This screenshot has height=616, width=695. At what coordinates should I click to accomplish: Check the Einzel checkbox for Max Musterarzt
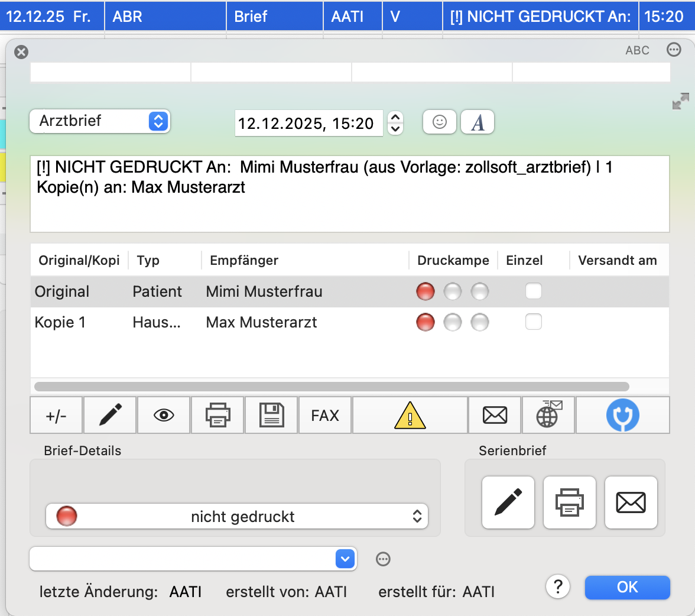pos(534,322)
